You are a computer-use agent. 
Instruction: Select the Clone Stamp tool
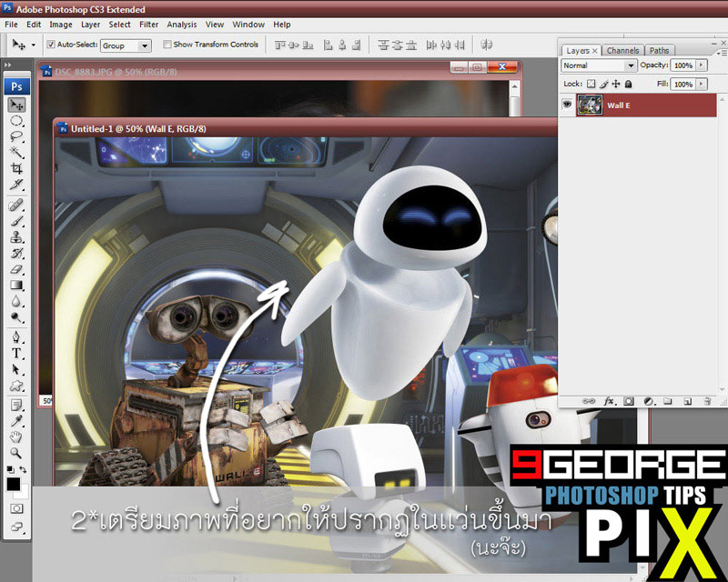16,237
